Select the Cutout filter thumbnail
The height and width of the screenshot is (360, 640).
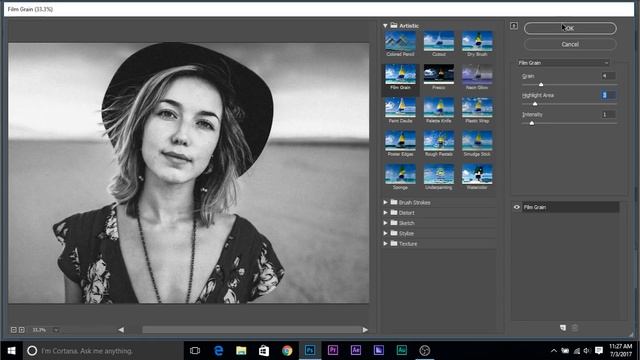click(x=439, y=44)
